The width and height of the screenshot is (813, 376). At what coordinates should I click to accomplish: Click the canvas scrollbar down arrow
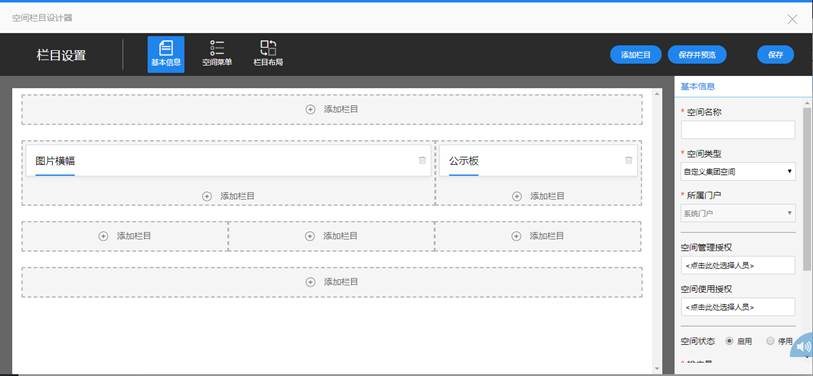[657, 368]
